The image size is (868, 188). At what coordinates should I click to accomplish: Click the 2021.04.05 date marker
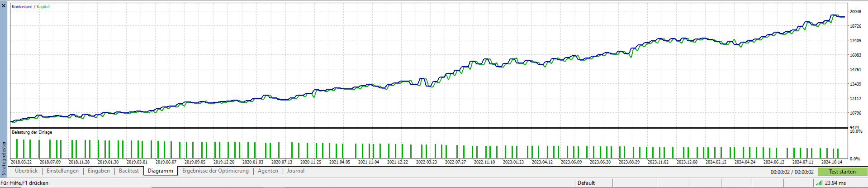pos(339,162)
